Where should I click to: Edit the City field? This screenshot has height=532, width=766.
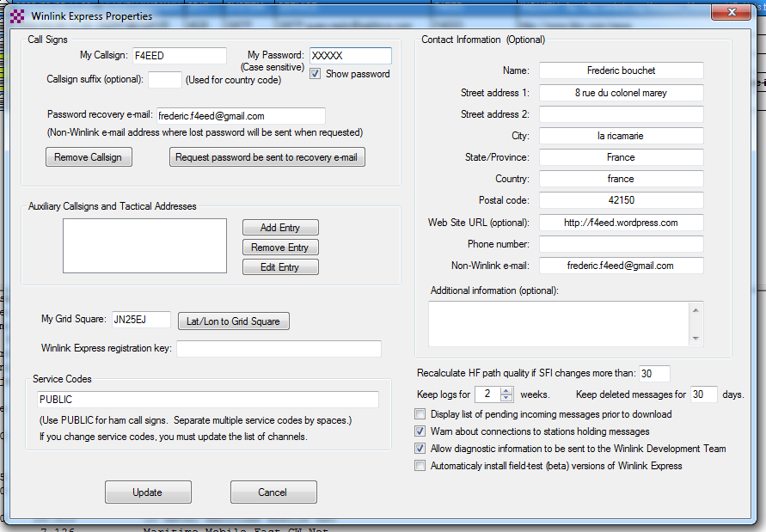coord(622,136)
